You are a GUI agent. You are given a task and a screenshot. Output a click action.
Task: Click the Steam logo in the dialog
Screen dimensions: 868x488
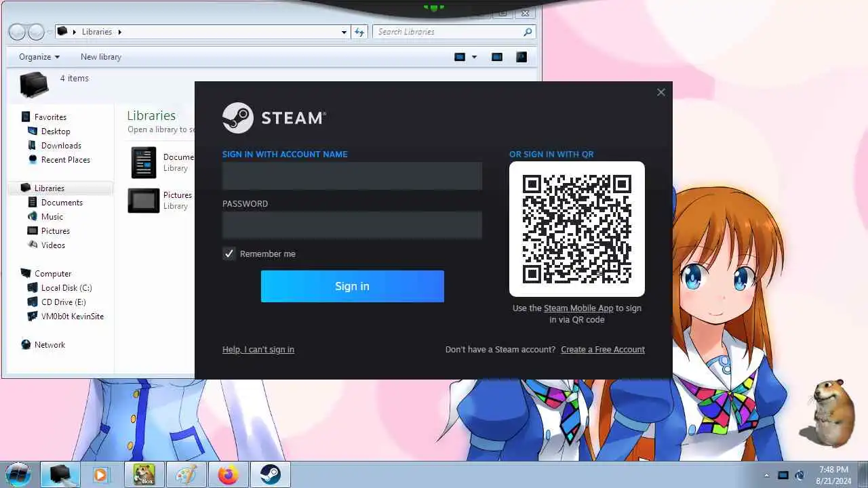click(x=274, y=118)
